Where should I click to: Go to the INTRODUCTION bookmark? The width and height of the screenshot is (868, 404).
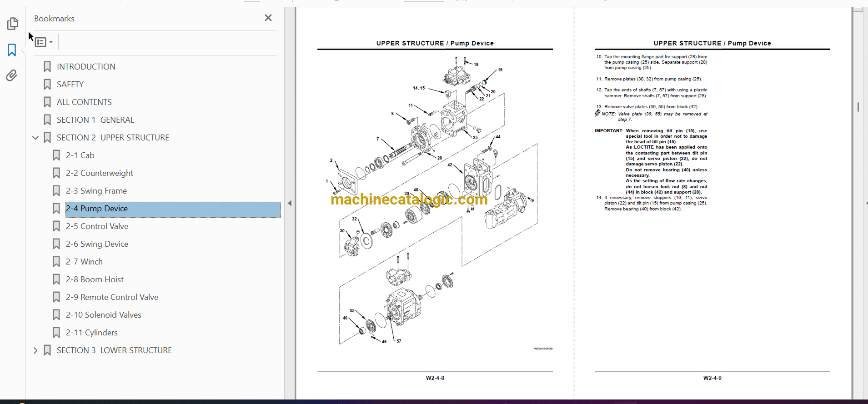coord(86,67)
